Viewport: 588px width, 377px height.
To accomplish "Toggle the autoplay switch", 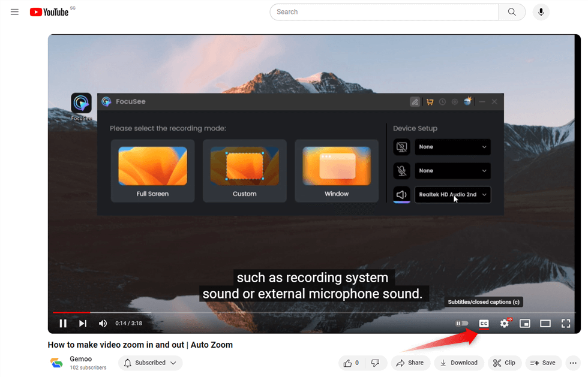I will pos(461,324).
